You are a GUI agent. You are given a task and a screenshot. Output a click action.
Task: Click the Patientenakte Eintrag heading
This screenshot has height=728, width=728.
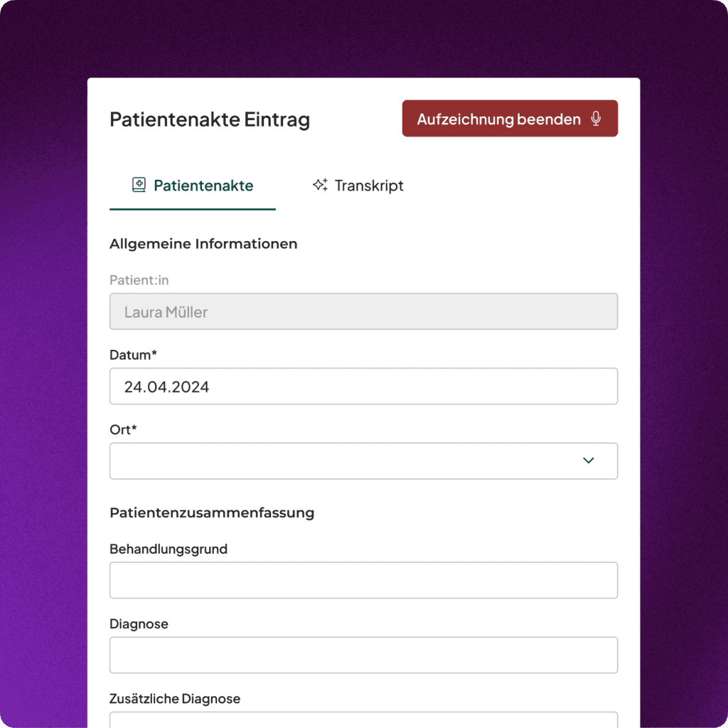click(210, 119)
